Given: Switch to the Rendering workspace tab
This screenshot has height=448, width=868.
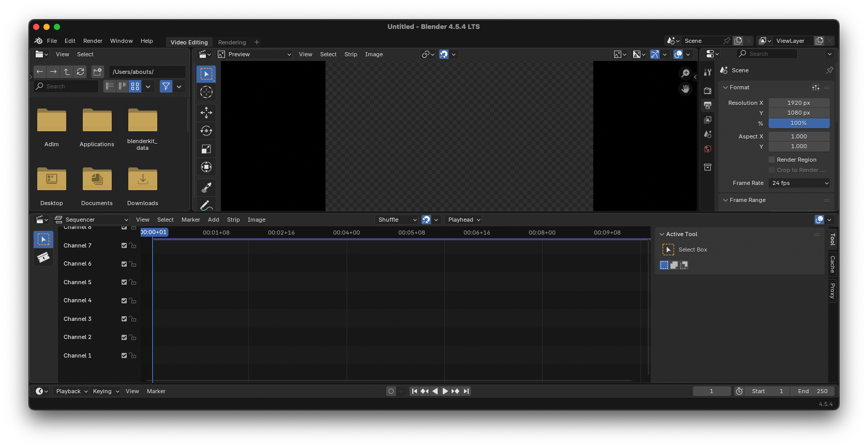Looking at the screenshot, I should (x=232, y=42).
